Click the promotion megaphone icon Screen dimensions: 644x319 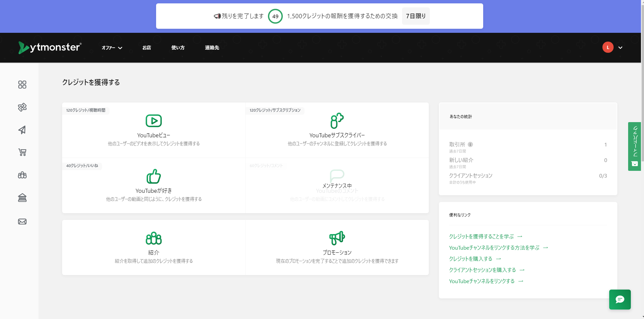337,238
